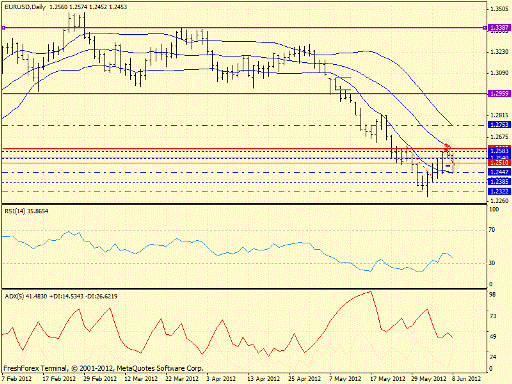Click the 7 Feb 2012 date label
512x384 pixels.
pyautogui.click(x=17, y=379)
